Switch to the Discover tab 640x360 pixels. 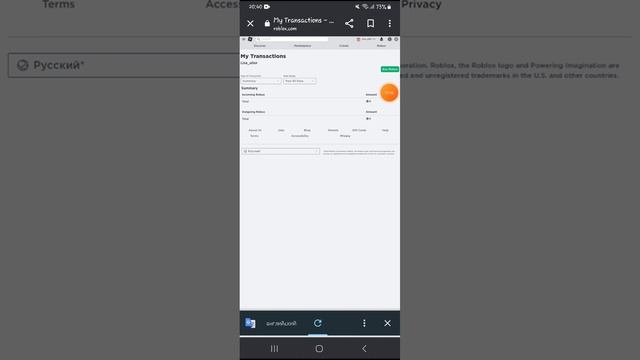point(260,46)
